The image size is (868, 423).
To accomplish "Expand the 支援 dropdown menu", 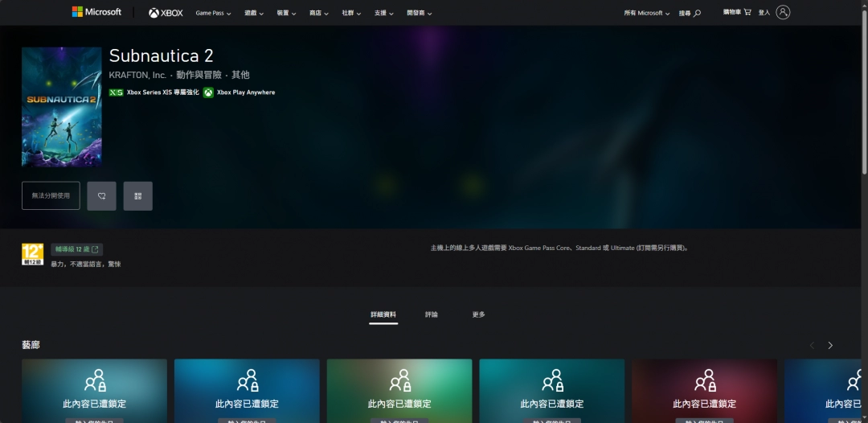I will point(383,13).
